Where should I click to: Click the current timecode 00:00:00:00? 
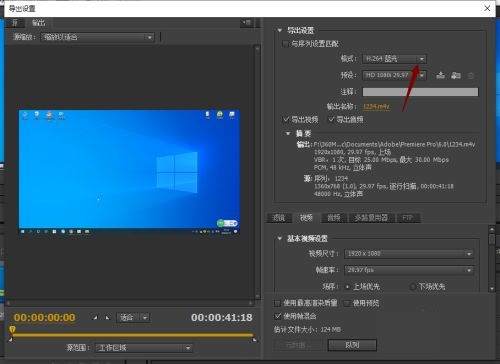click(45, 317)
